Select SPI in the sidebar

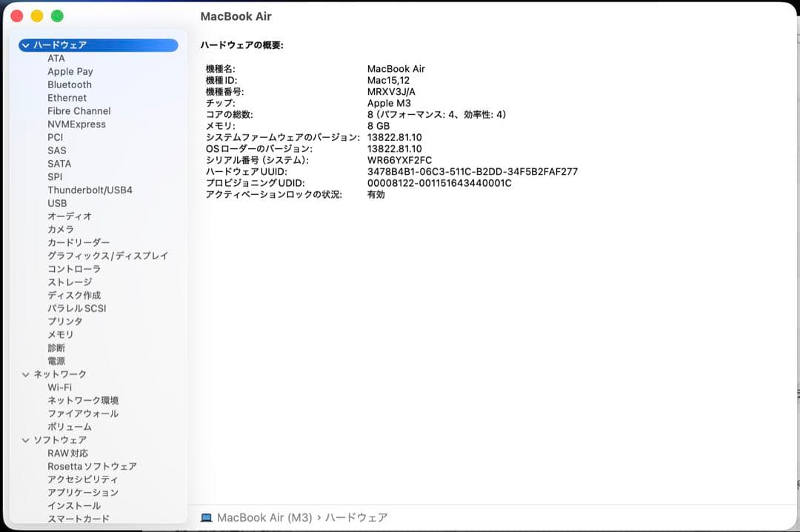[x=55, y=177]
